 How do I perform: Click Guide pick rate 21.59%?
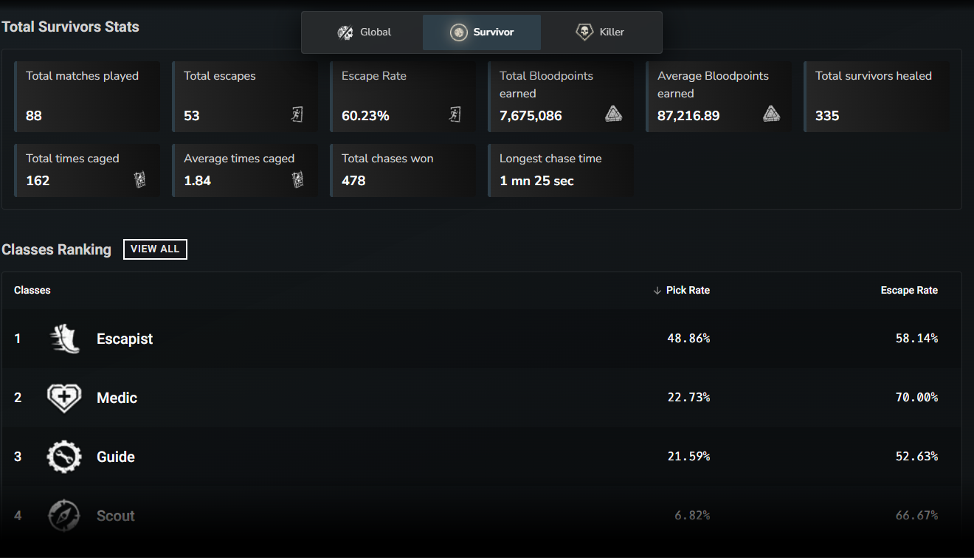[x=688, y=457]
